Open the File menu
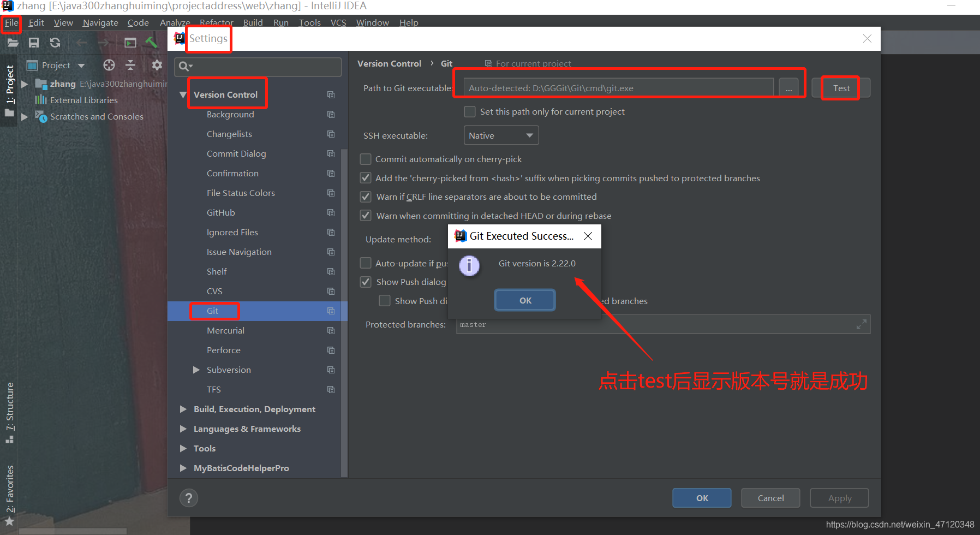This screenshot has height=535, width=980. coord(11,22)
